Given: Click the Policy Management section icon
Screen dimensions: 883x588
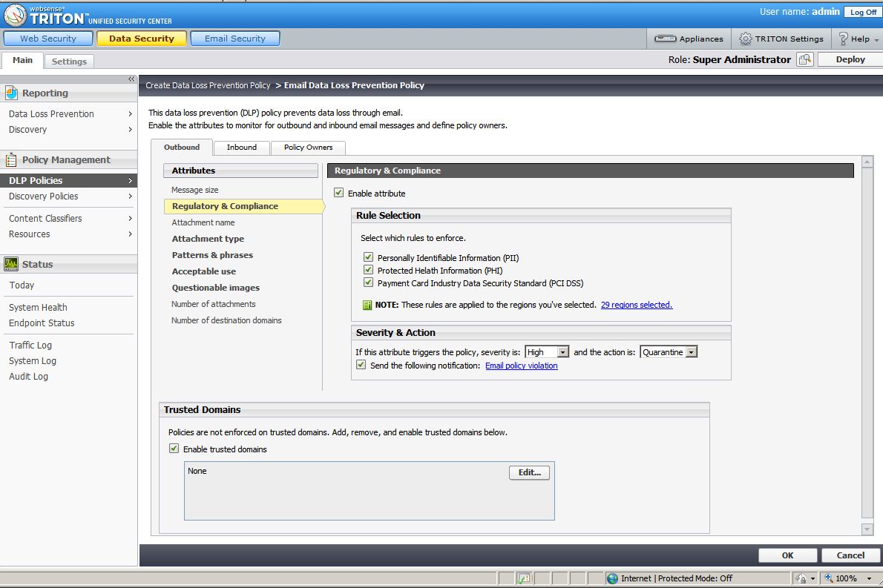Looking at the screenshot, I should pyautogui.click(x=10, y=159).
